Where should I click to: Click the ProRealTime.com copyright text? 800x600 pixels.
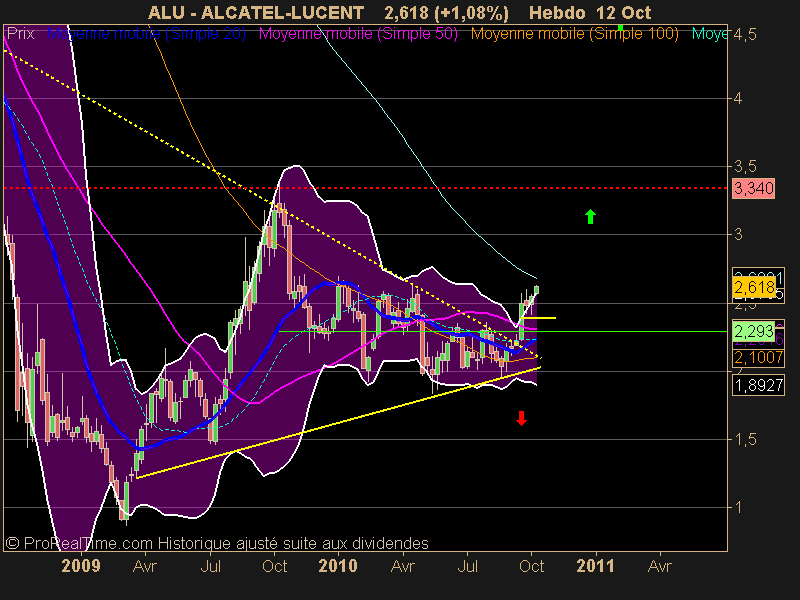tap(217, 543)
